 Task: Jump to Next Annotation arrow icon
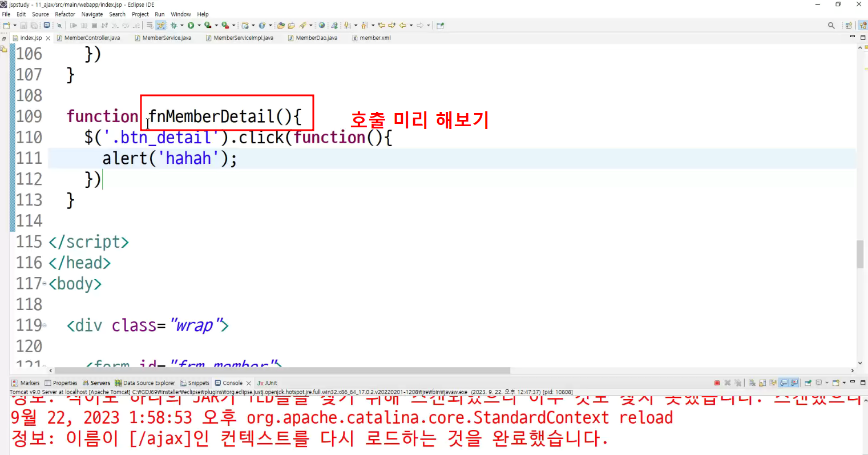[x=346, y=25]
